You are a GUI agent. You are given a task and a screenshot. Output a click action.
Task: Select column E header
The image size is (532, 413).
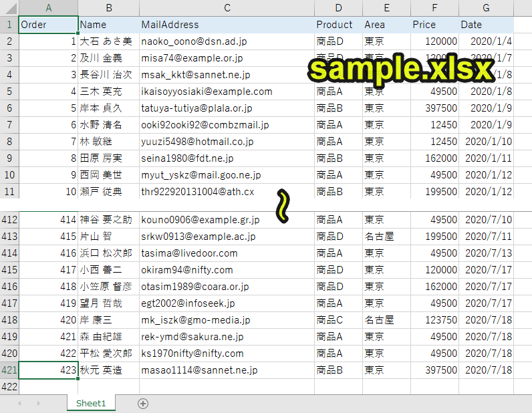click(x=386, y=8)
